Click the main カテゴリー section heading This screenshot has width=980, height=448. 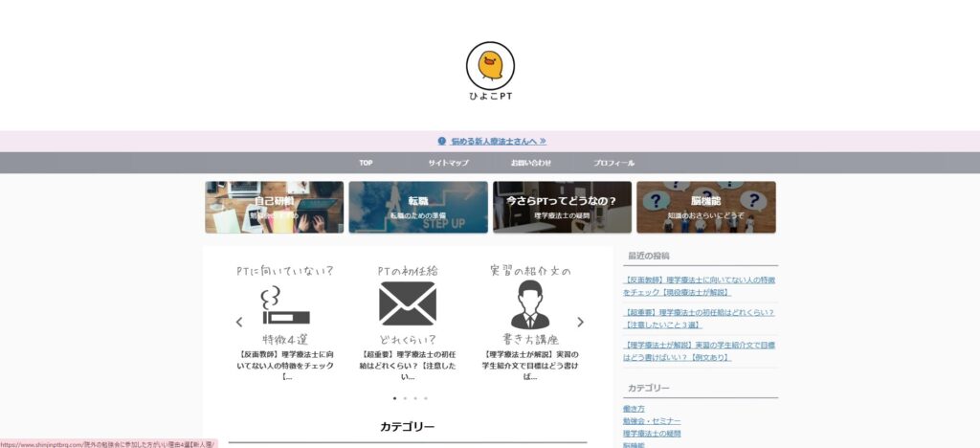click(407, 427)
